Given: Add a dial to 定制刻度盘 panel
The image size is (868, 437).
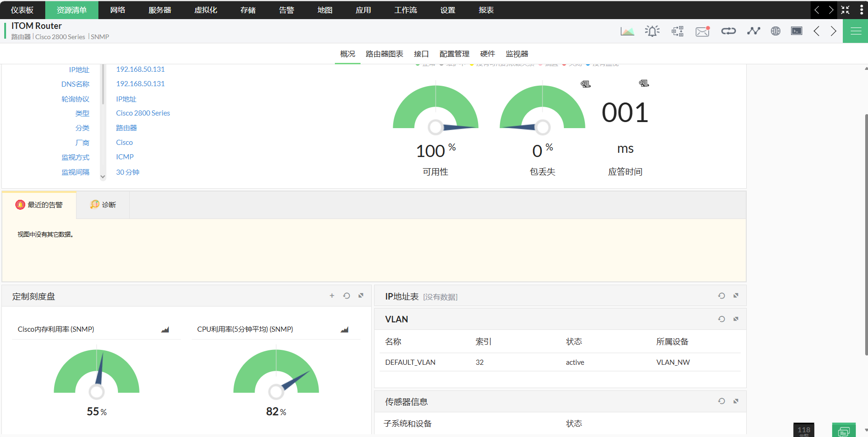Looking at the screenshot, I should pyautogui.click(x=332, y=296).
